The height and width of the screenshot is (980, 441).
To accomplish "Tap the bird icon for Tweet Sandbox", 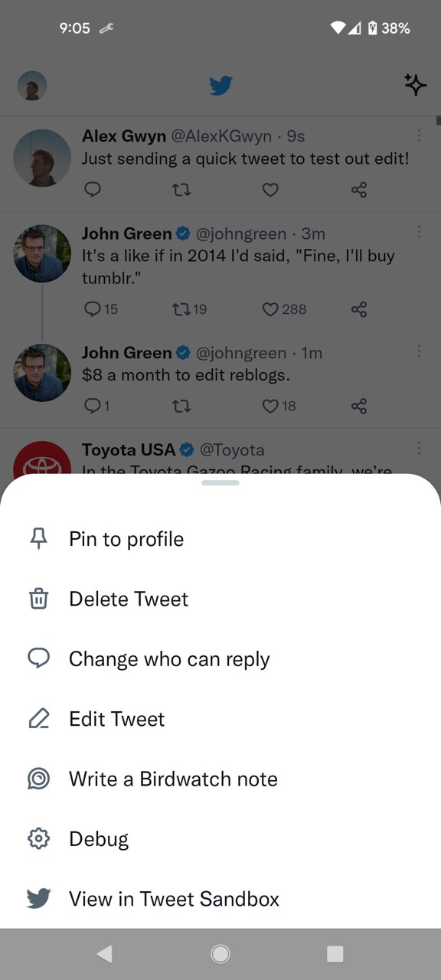I will (x=38, y=898).
